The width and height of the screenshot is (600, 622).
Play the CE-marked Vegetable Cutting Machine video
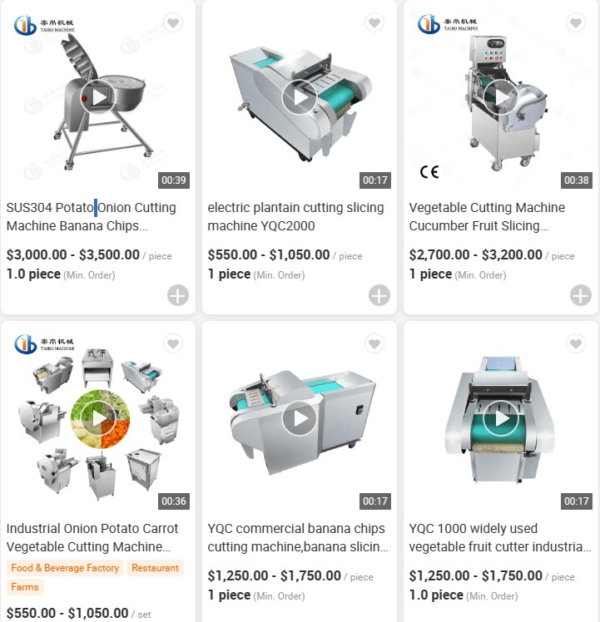coord(501,97)
